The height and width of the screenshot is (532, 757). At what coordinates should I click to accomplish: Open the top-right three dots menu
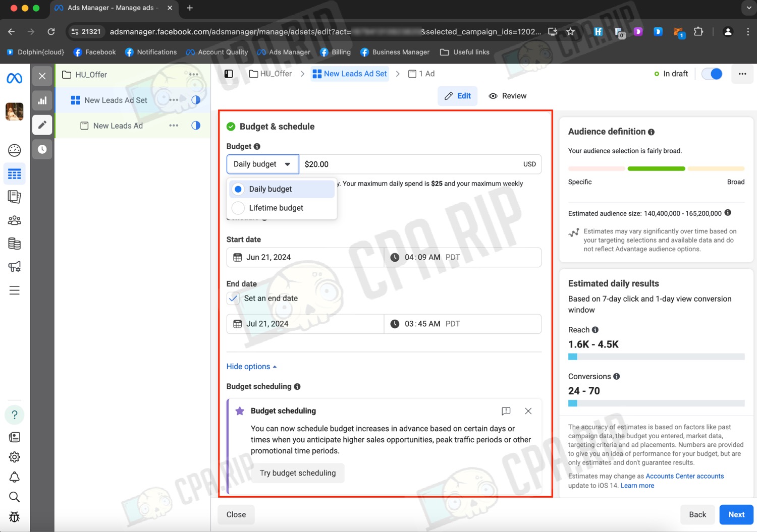pos(742,74)
